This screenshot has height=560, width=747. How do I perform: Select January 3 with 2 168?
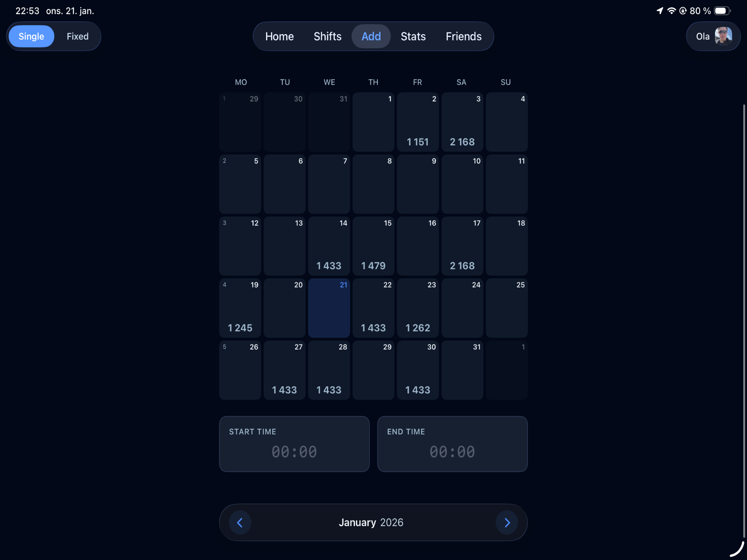(462, 122)
